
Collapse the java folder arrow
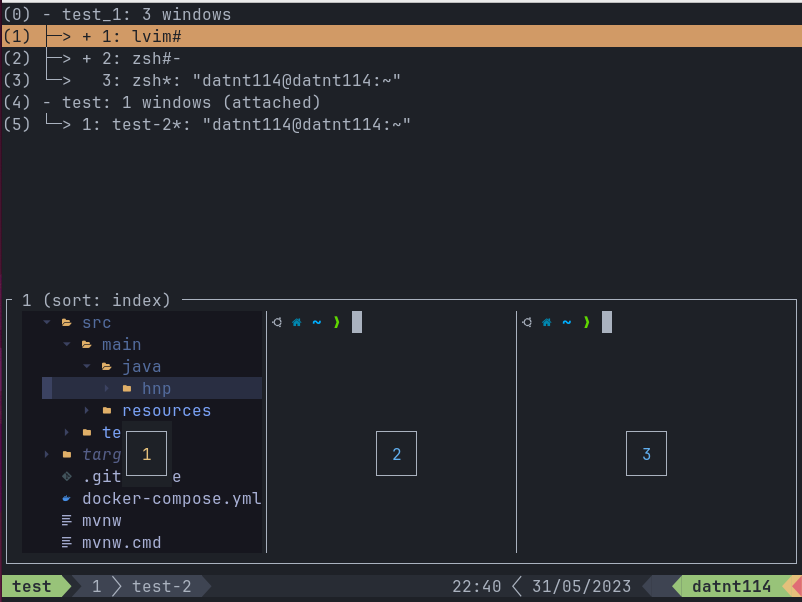coord(87,366)
